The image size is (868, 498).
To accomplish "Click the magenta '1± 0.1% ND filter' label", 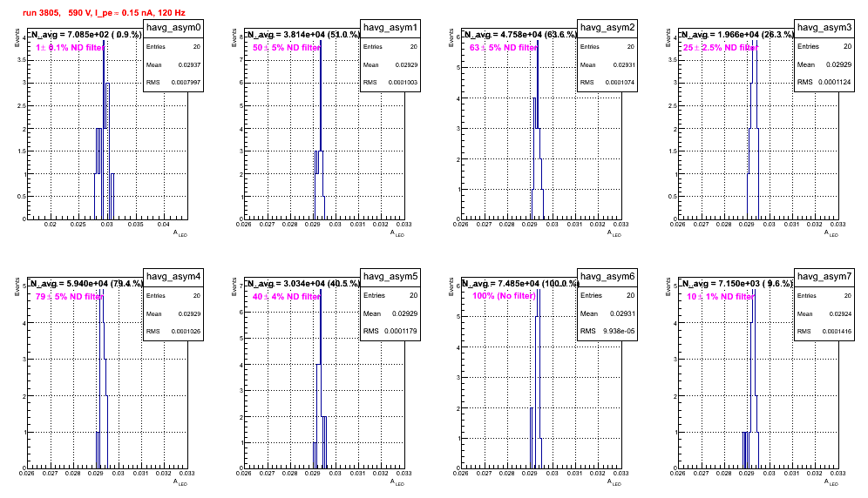I will click(70, 48).
